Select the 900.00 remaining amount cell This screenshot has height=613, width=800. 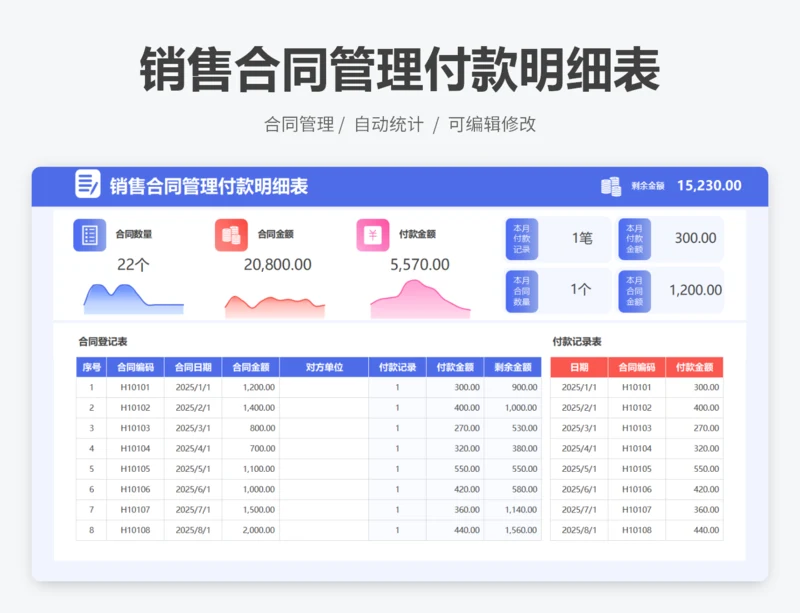tap(513, 387)
